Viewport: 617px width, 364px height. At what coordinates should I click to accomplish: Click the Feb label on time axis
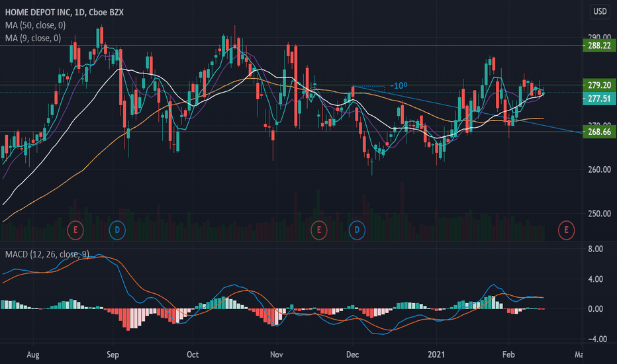508,355
